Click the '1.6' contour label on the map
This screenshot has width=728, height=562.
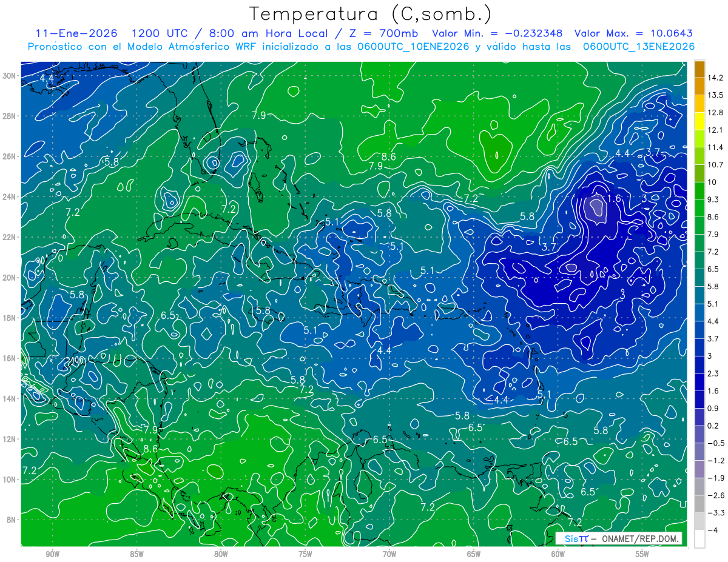click(x=614, y=198)
